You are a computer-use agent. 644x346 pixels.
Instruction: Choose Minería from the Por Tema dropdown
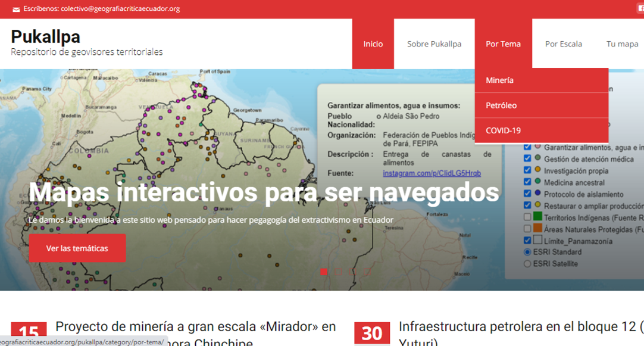499,80
